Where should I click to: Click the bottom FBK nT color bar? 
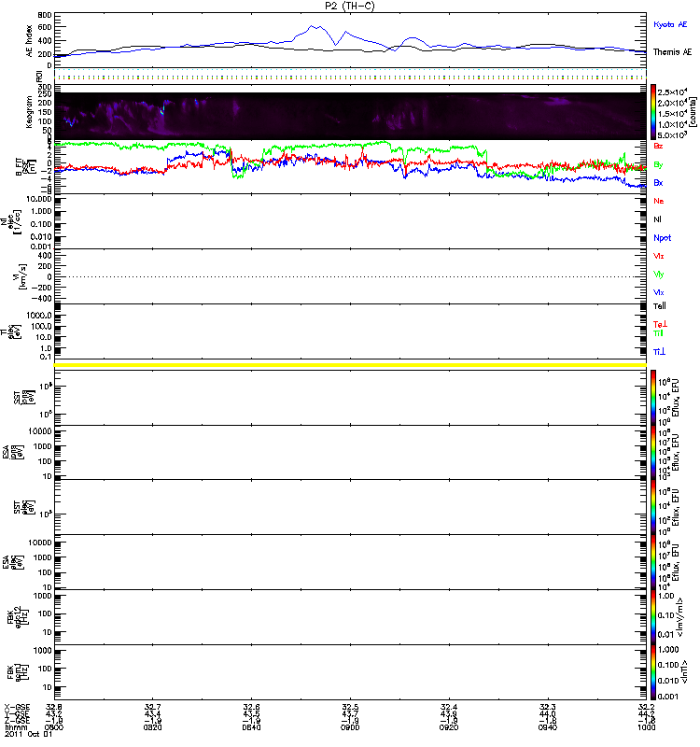pos(654,670)
